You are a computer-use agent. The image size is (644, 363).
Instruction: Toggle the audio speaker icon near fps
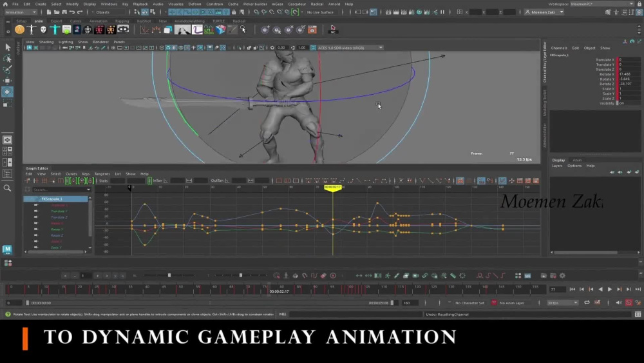(x=618, y=303)
